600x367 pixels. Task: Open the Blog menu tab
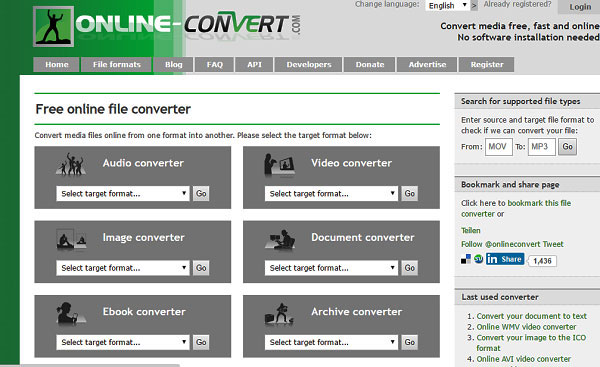[x=173, y=65]
